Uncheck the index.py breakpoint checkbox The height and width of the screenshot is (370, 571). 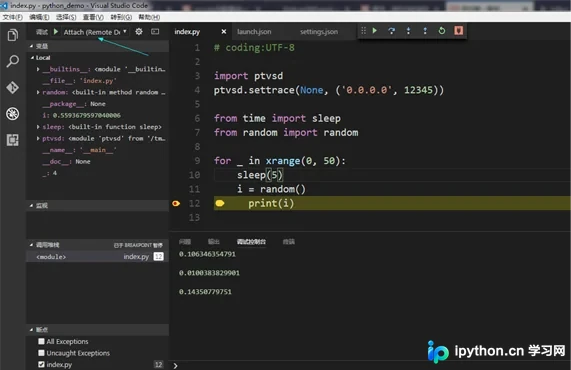(x=41, y=364)
